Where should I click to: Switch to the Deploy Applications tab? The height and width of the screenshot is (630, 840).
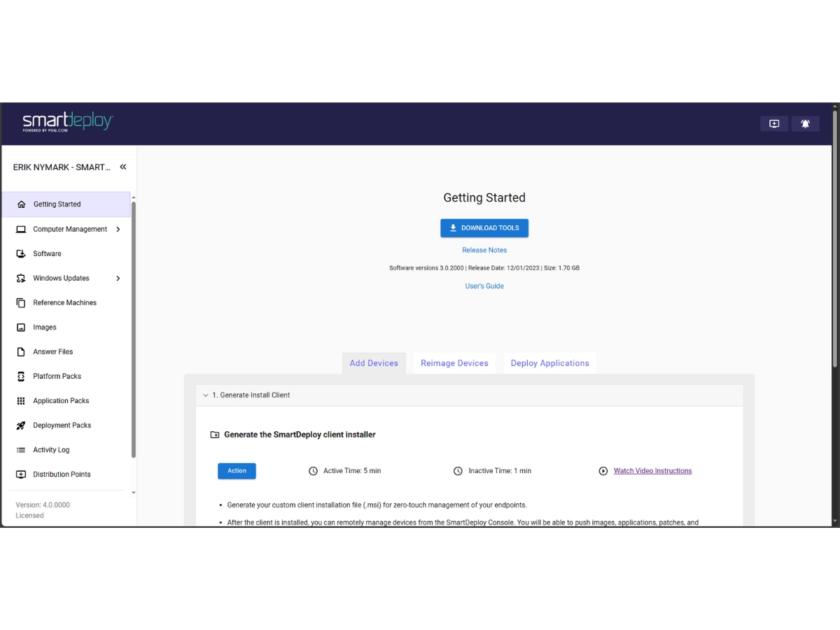coord(549,363)
